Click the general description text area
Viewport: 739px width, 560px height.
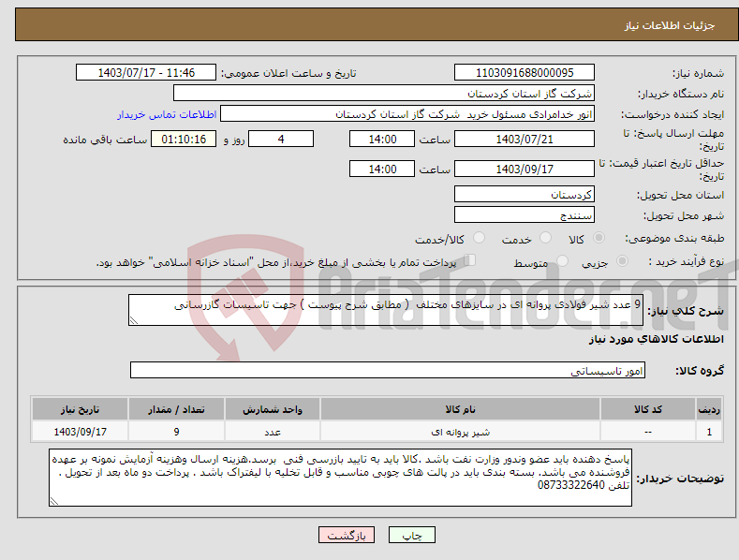tap(386, 310)
